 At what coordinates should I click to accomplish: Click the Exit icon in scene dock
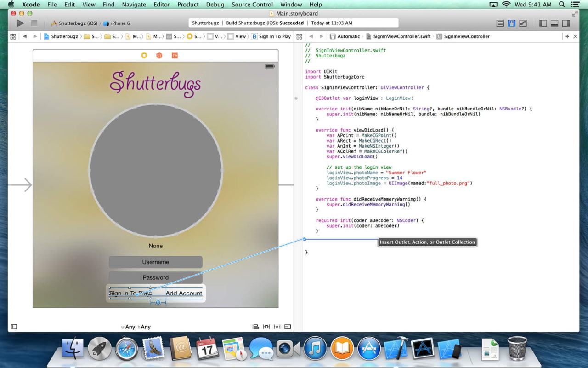[175, 56]
